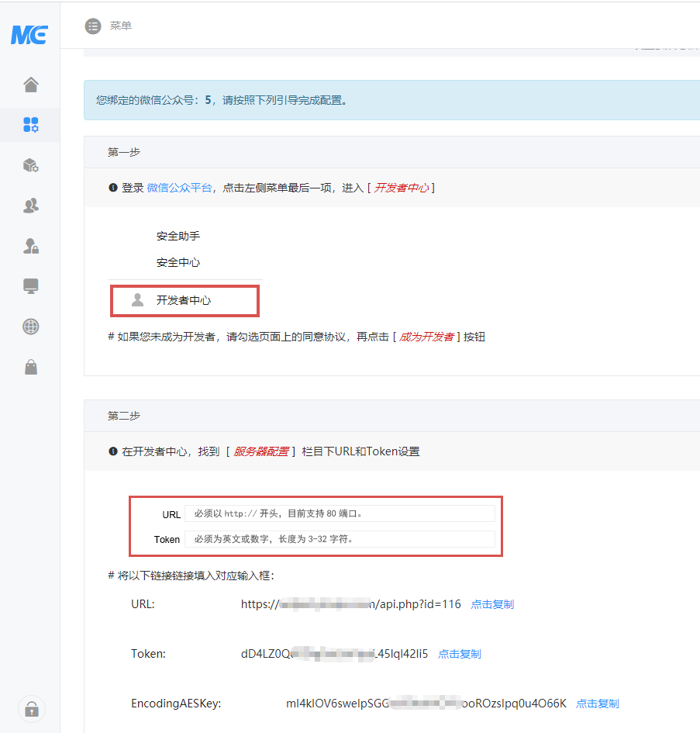
Task: Open the monitor display sidebar icon
Action: 31,286
